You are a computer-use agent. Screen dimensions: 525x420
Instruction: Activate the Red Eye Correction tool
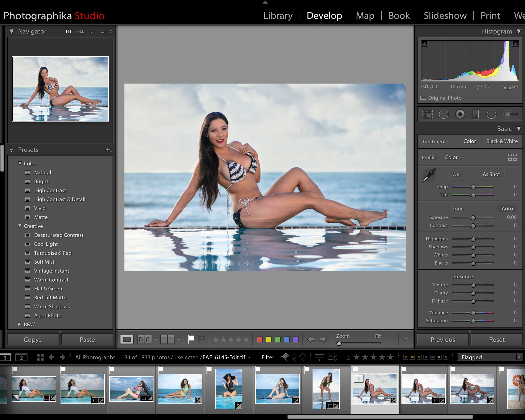tap(460, 114)
